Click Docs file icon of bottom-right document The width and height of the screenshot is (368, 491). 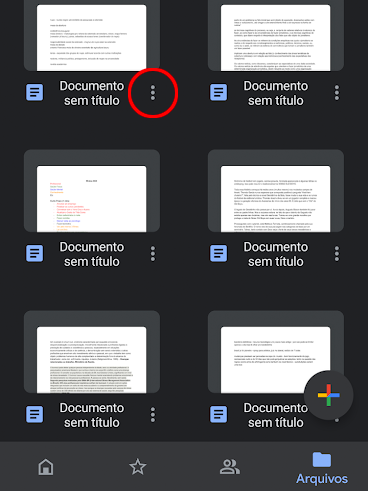pyautogui.click(x=219, y=414)
